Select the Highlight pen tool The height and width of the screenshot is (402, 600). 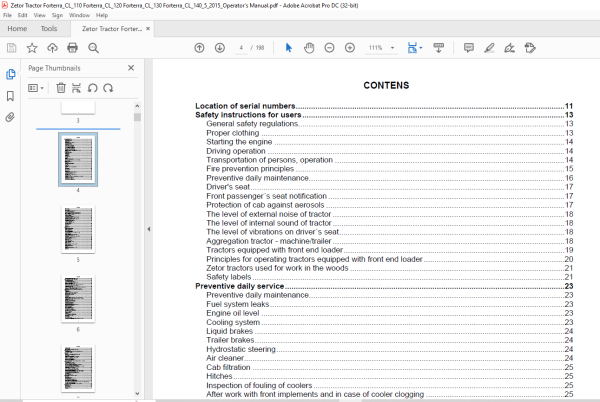(x=489, y=48)
